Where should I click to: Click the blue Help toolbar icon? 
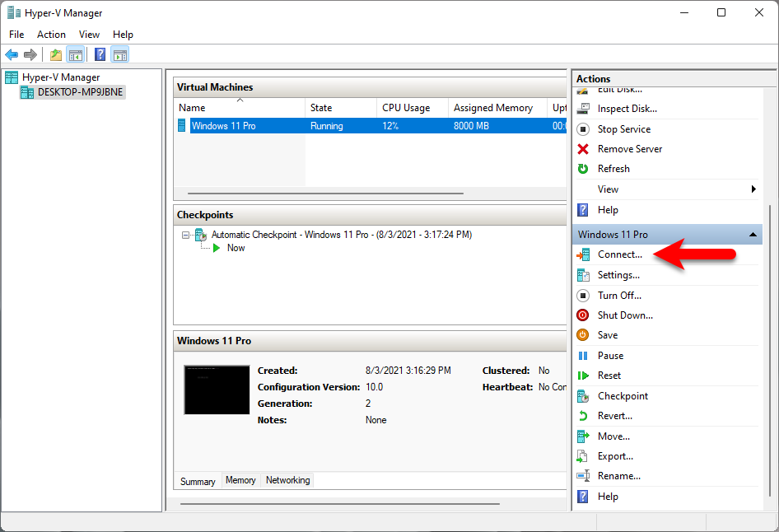(100, 54)
